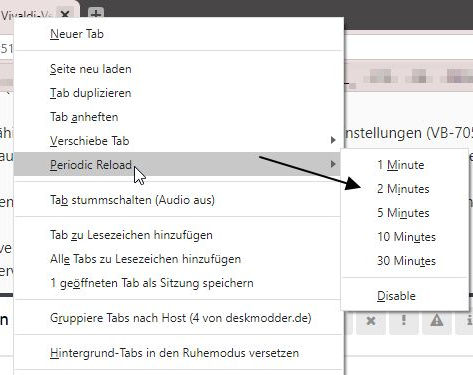Expand Verschiebe Tab submenu arrow
The width and height of the screenshot is (473, 375).
pos(333,140)
